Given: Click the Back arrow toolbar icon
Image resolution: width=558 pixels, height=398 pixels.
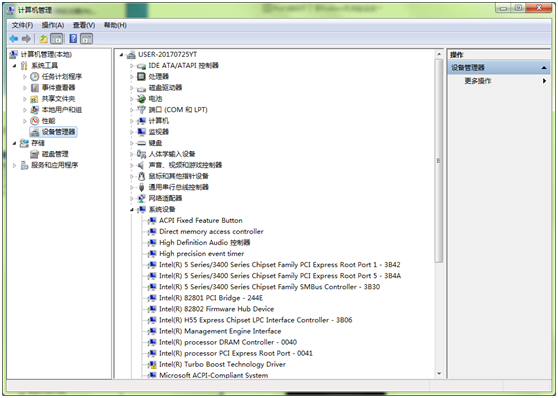Looking at the screenshot, I should pos(14,39).
